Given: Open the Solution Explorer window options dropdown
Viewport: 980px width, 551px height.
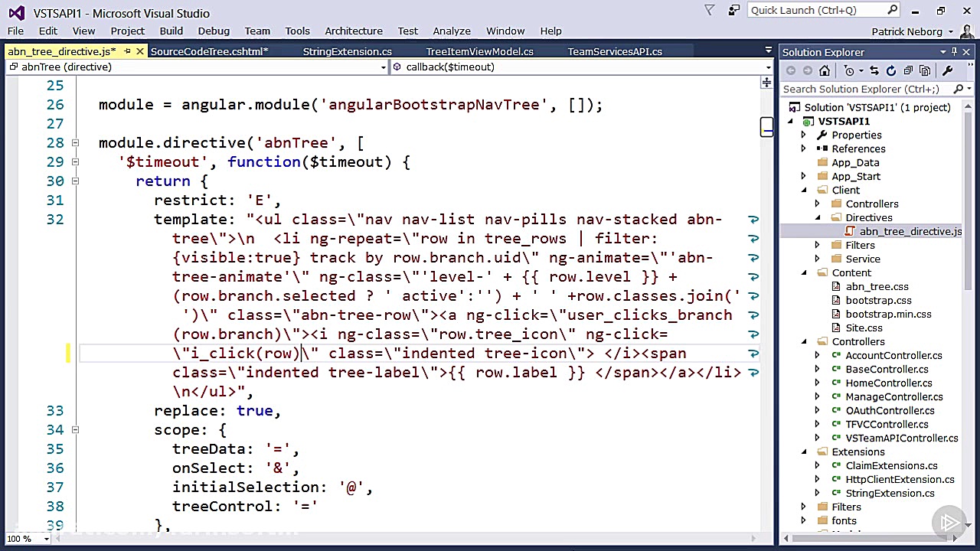Looking at the screenshot, I should (x=943, y=52).
